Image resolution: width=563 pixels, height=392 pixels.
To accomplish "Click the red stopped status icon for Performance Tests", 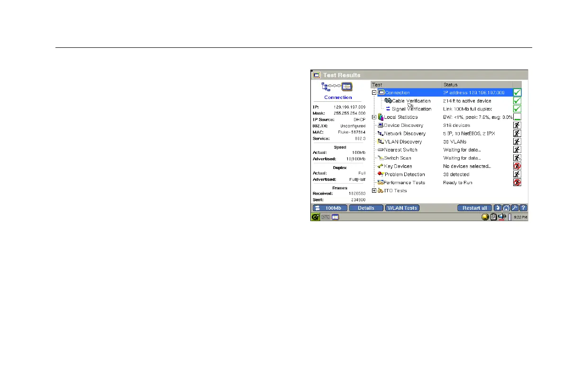I will tap(517, 183).
